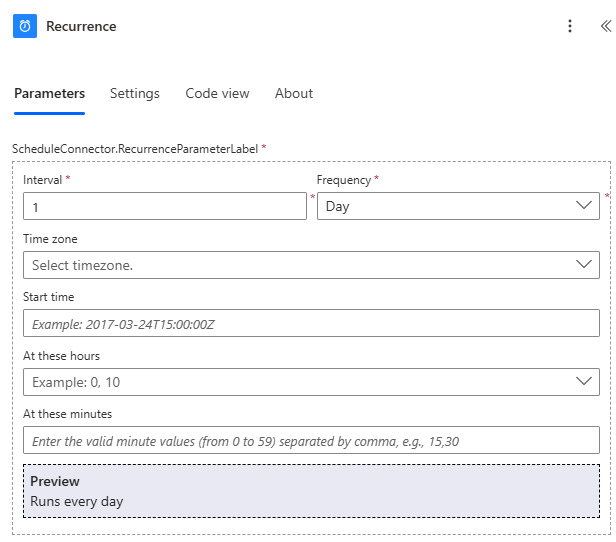Click the At these hours chevron arrow

coord(584,382)
